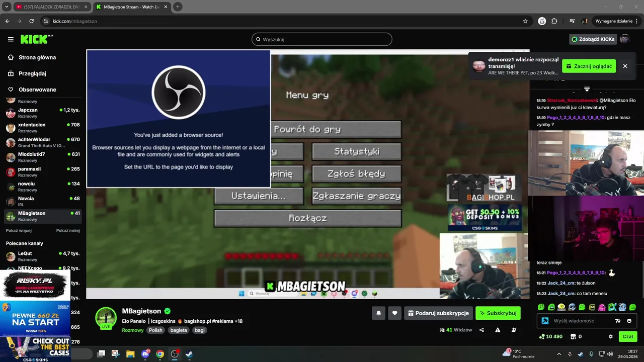The width and height of the screenshot is (644, 362).
Task: Toggle the notification bell for the channel
Action: [378, 313]
